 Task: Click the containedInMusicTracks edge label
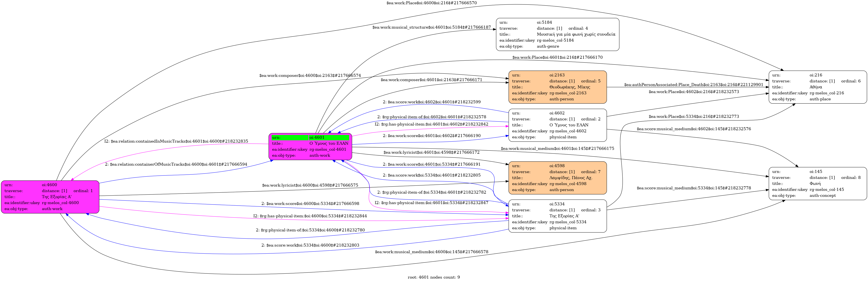click(176, 141)
